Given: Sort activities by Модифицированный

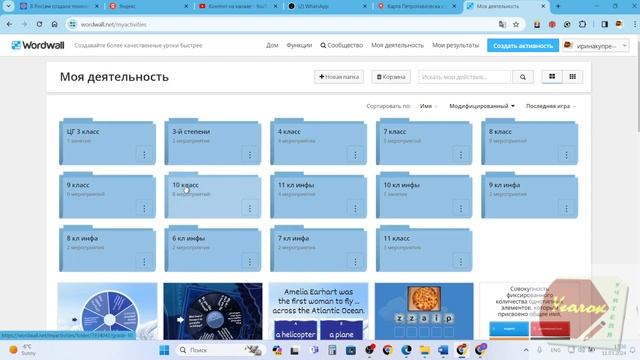Looking at the screenshot, I should click(x=482, y=106).
